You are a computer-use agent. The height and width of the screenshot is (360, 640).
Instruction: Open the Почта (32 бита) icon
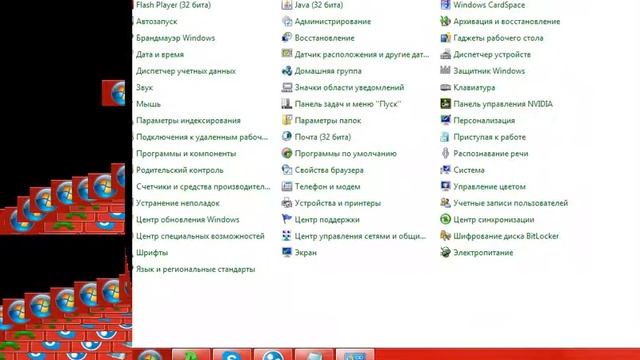(287, 137)
